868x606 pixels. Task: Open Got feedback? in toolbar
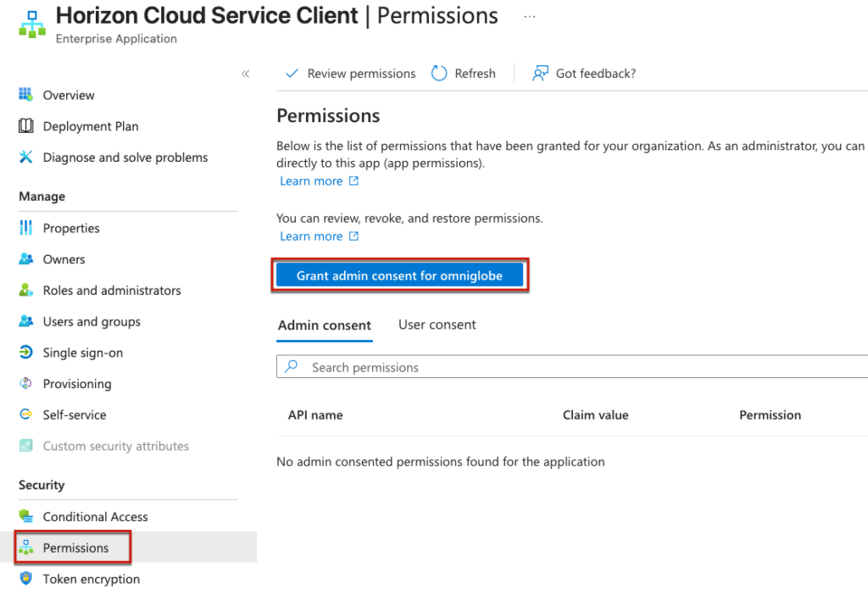[x=584, y=74]
